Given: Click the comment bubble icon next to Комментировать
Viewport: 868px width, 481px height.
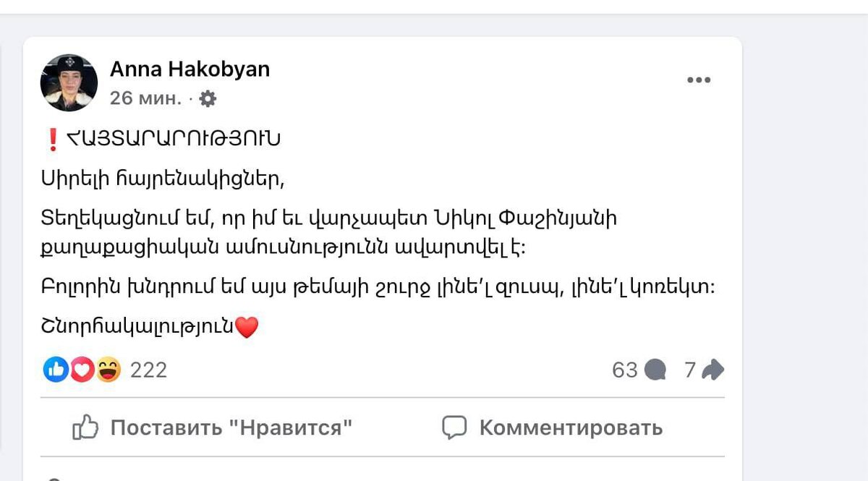Looking at the screenshot, I should 456,427.
